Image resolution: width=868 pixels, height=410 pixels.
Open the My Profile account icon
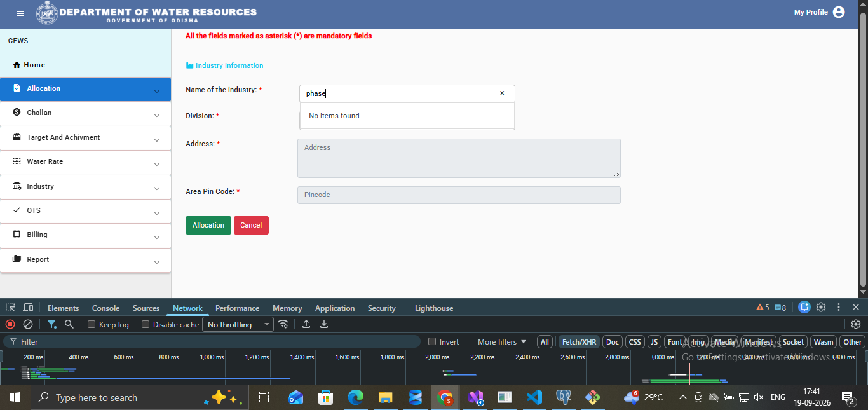tap(839, 12)
